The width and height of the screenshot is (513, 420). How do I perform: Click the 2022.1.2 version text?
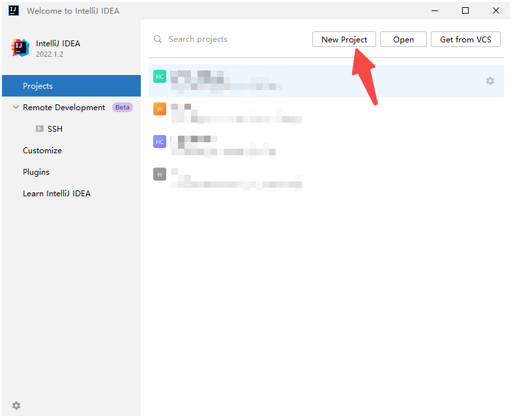click(x=50, y=54)
